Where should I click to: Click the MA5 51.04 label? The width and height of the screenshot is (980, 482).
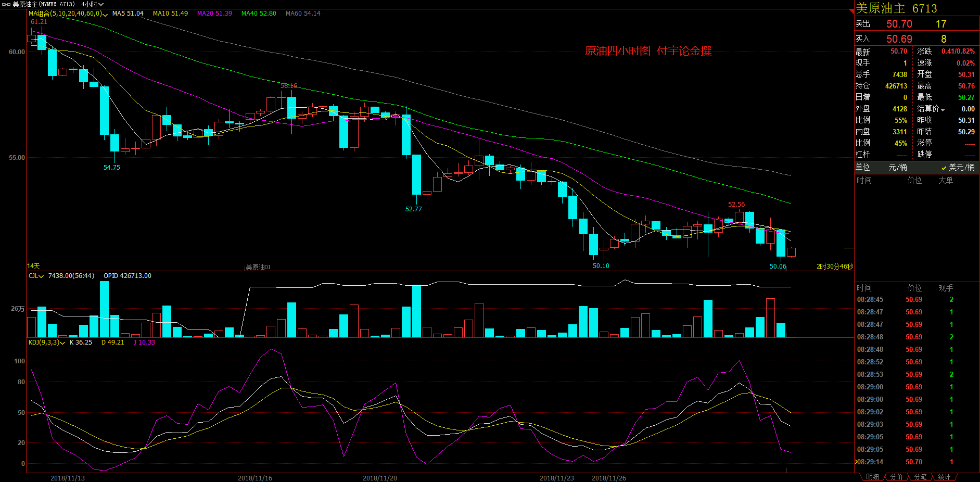(128, 14)
